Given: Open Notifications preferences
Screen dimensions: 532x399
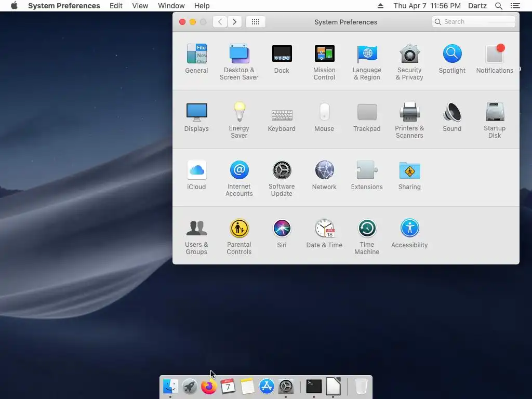Looking at the screenshot, I should [495, 59].
